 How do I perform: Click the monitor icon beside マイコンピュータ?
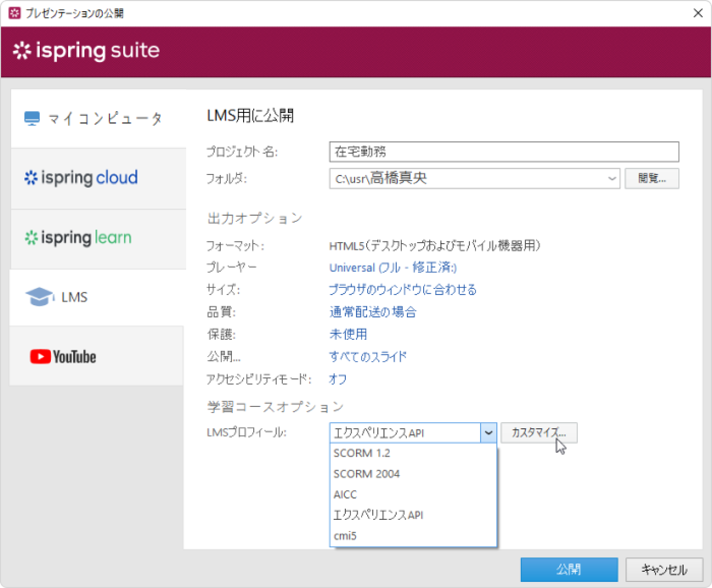coord(32,119)
